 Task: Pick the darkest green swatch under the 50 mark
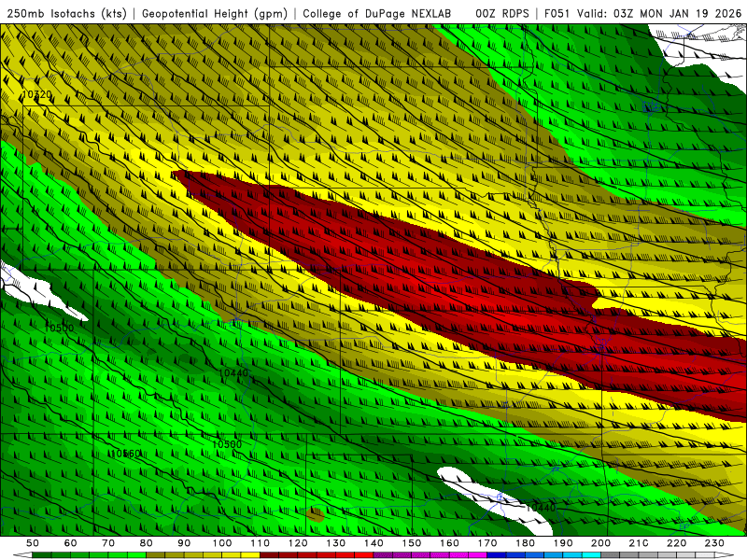[x=42, y=555]
